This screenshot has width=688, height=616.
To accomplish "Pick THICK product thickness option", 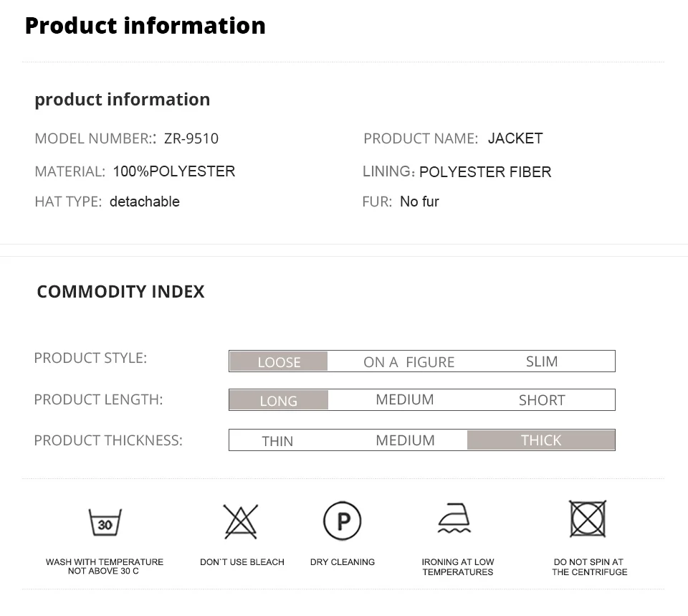I will [x=541, y=440].
